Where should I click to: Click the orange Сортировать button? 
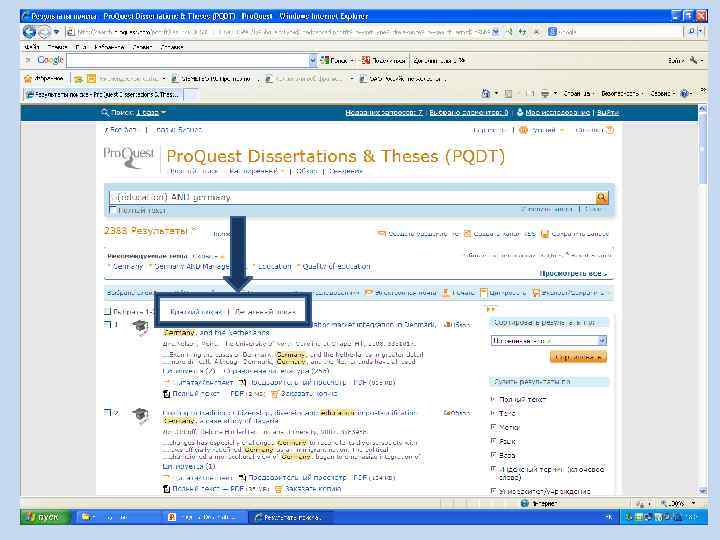point(578,357)
